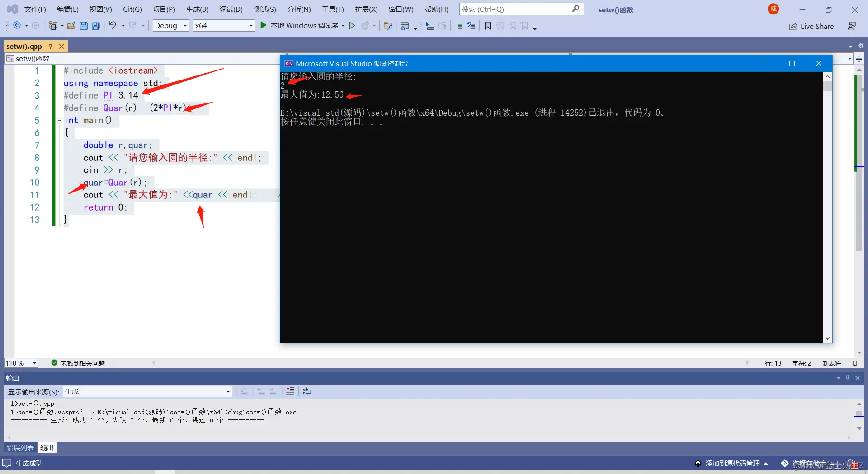Click the Save All icon
The height and width of the screenshot is (474, 868).
[96, 26]
